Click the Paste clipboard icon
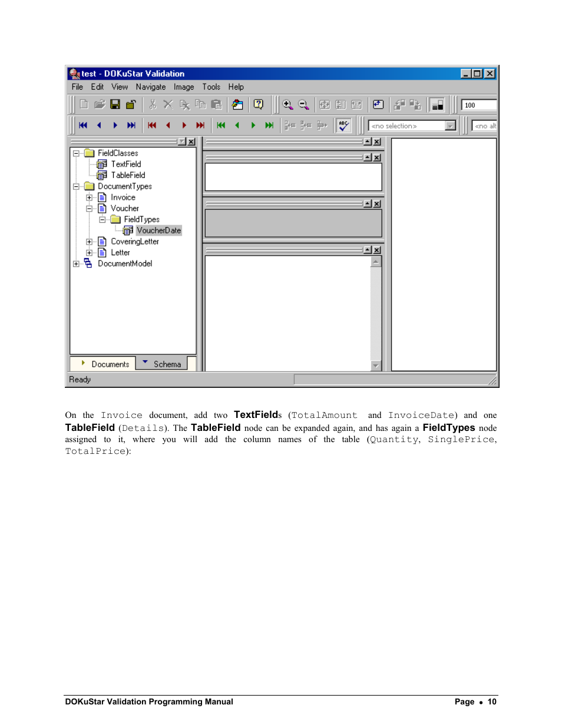Screen dimensions: 562x728 (216, 104)
